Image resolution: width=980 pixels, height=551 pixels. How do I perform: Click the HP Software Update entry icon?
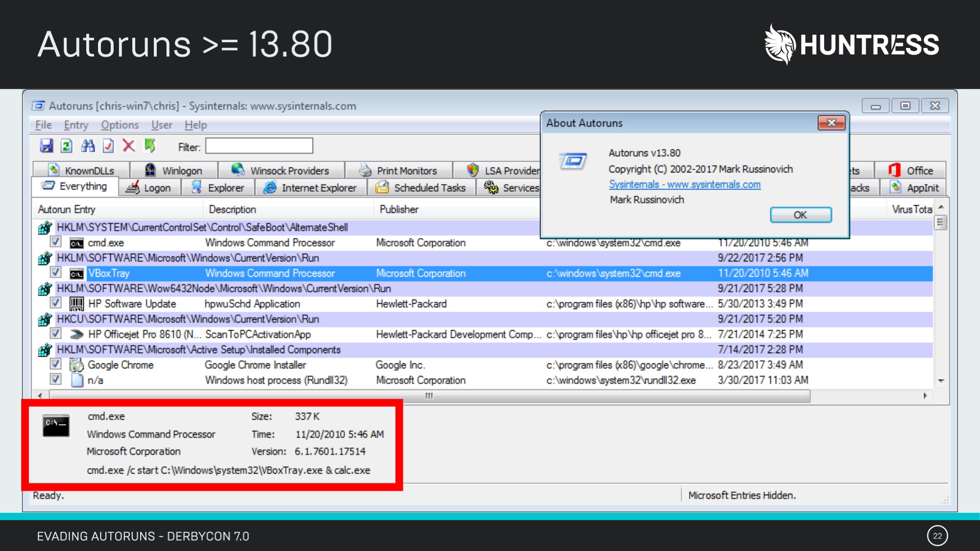tap(76, 304)
